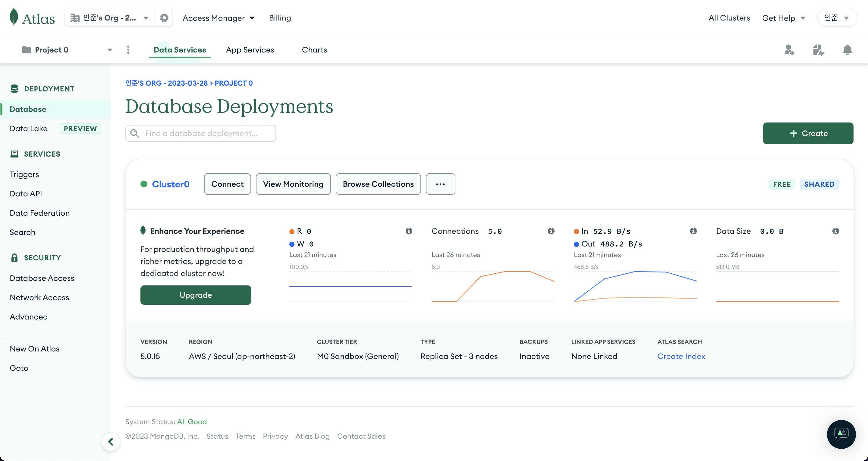Screen dimensions: 868x461
Task: Collapse the left sidebar with chevron
Action: pyautogui.click(x=111, y=441)
